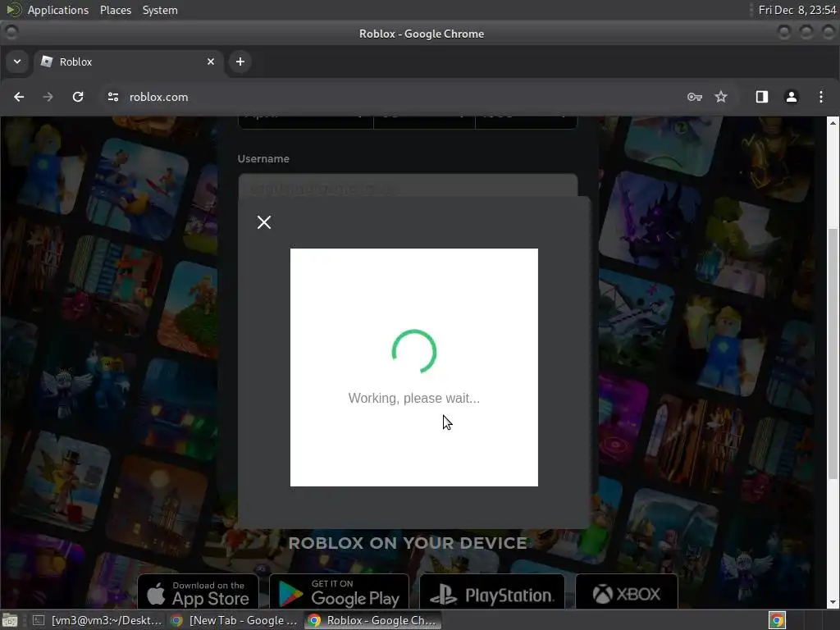This screenshot has width=840, height=630.
Task: Click the Roblox favicon in the tab
Action: pyautogui.click(x=47, y=62)
